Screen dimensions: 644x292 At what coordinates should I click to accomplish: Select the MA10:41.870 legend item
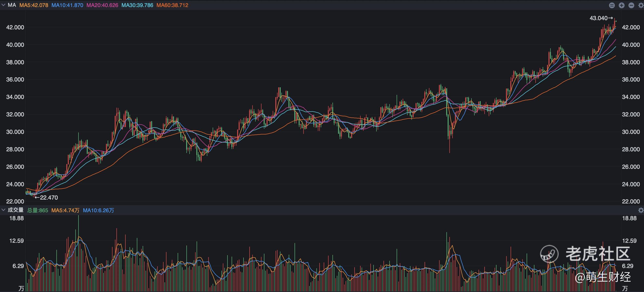67,5
